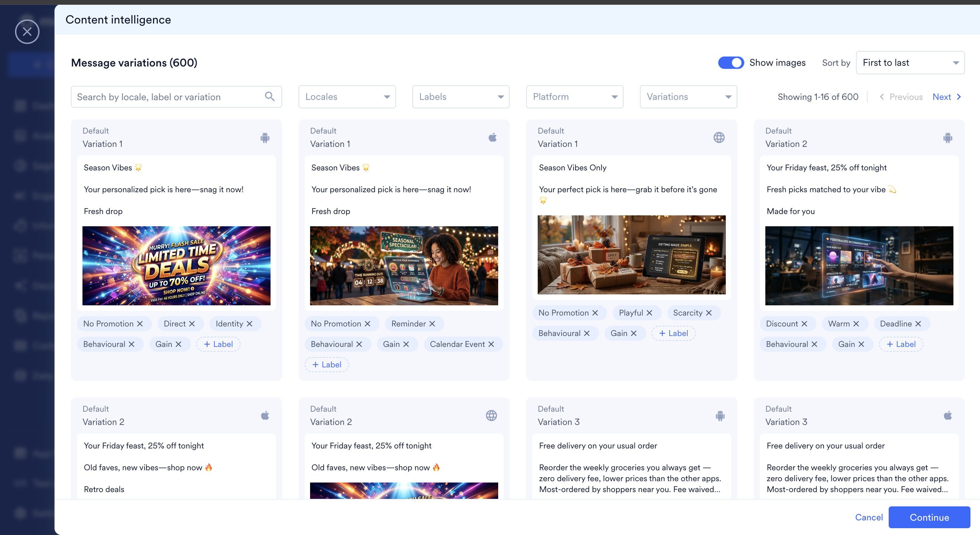Add label on Made for you card
Screen dimensions: 980x535
[x=901, y=345]
